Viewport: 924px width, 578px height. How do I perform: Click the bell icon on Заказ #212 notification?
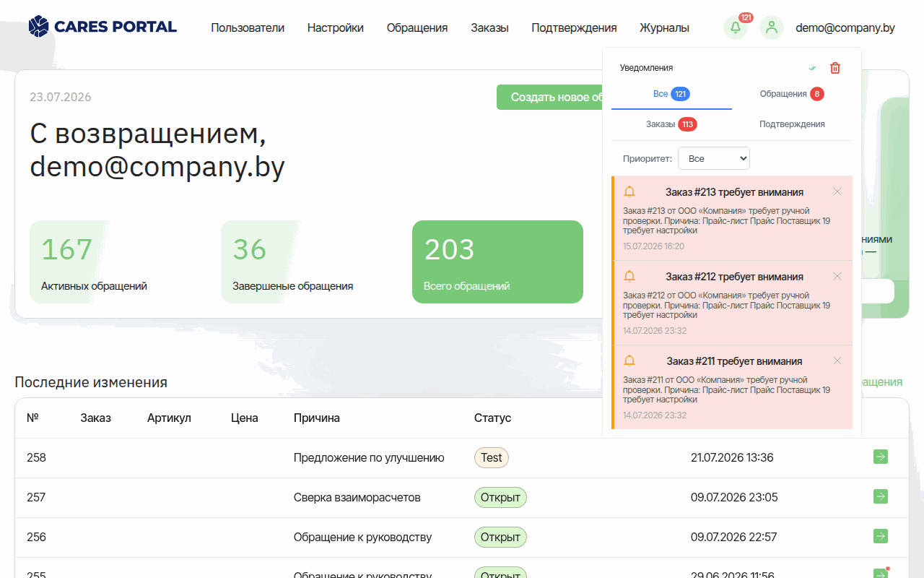pos(629,276)
